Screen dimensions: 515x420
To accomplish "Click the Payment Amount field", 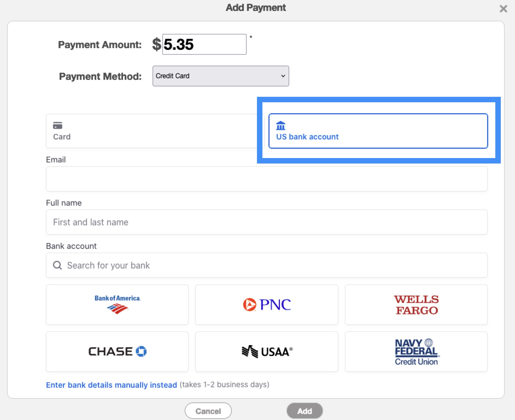I will point(204,44).
